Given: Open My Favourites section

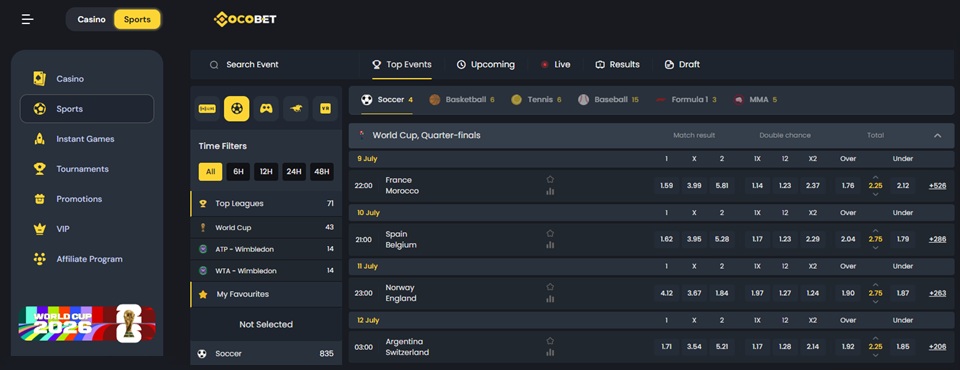Looking at the screenshot, I should click(x=266, y=294).
